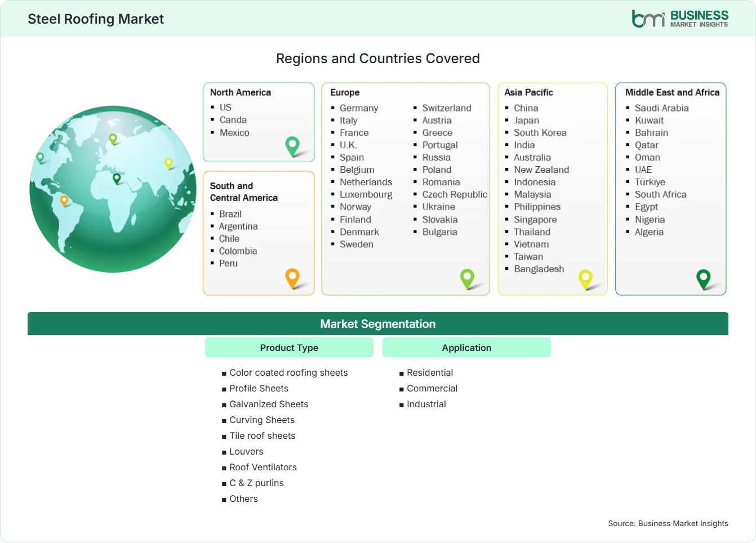
Task: Select 'Galvanized Sheets' item
Action: (x=269, y=404)
